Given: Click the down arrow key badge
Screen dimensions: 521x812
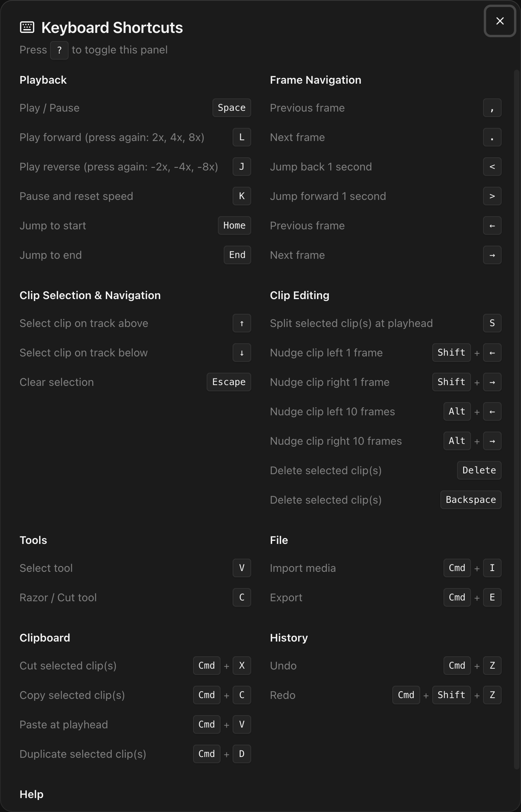Looking at the screenshot, I should click(242, 353).
